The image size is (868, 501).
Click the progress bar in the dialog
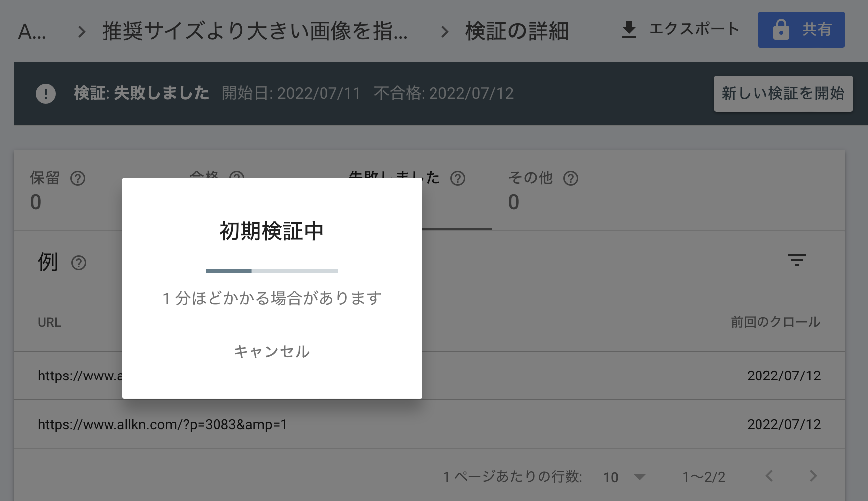pyautogui.click(x=272, y=271)
